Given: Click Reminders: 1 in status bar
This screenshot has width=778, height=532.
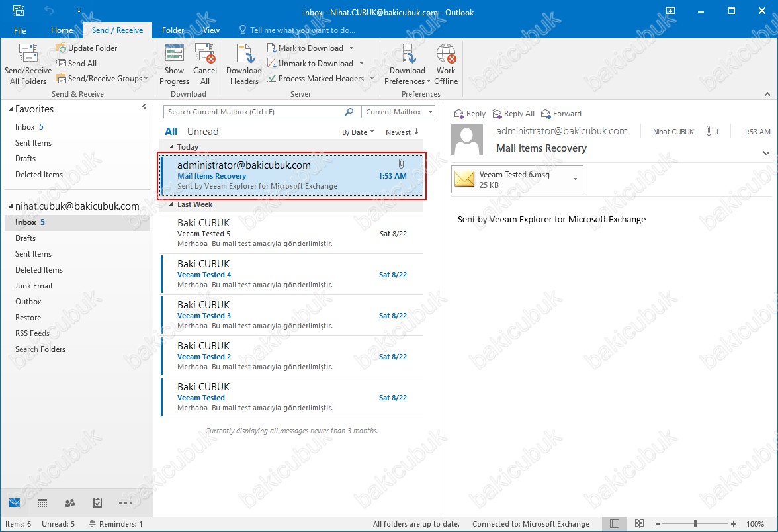Looking at the screenshot, I should pos(116,524).
